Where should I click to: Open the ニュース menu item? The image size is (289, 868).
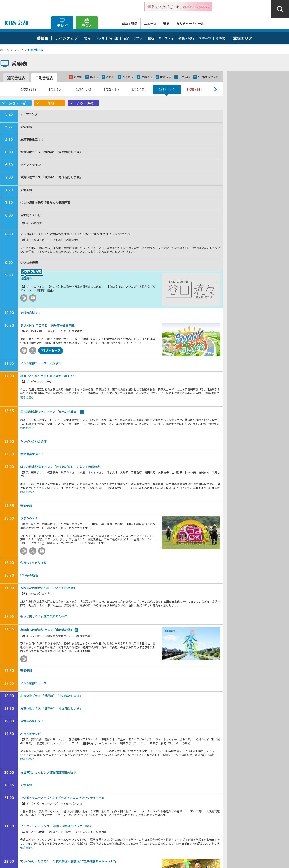click(x=150, y=24)
